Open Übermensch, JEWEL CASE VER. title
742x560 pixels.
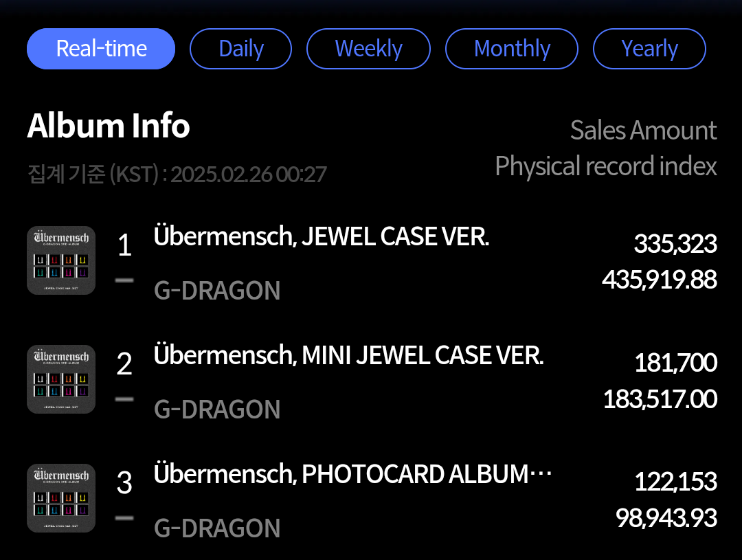click(x=322, y=237)
